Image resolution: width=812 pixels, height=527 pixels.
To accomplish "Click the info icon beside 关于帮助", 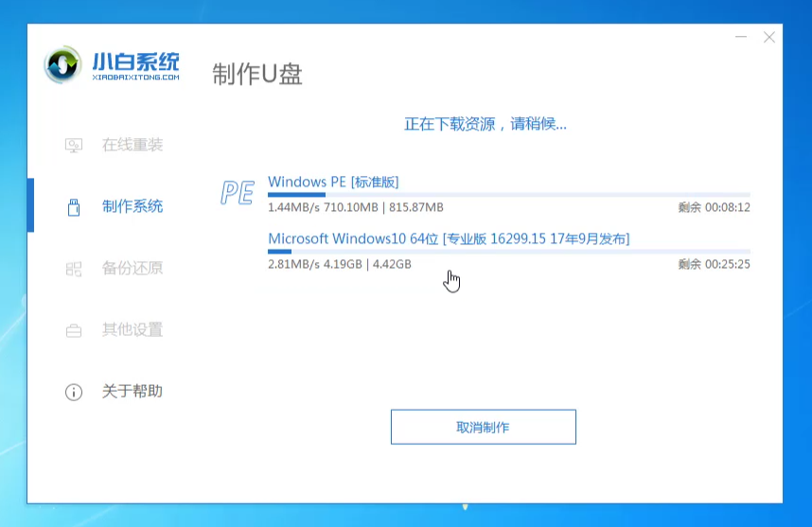I will [74, 392].
